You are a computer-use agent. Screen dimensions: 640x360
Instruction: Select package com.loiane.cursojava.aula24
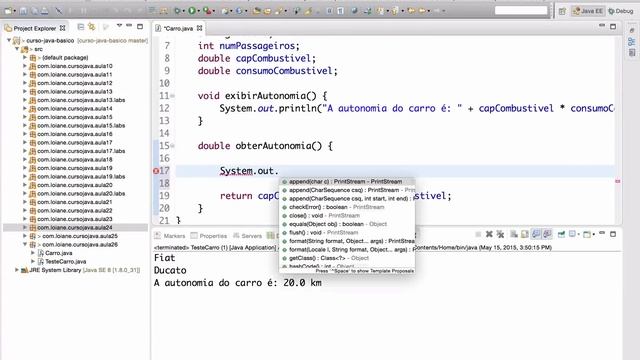(74, 227)
